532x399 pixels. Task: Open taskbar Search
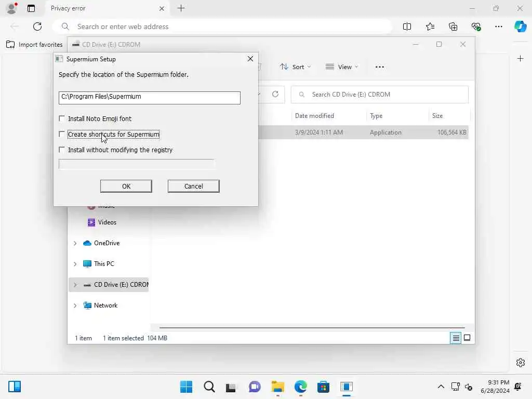(209, 387)
